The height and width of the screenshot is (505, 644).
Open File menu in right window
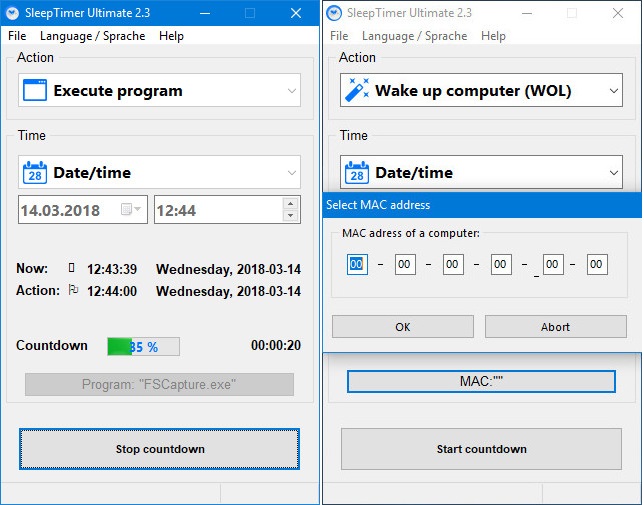coord(339,36)
